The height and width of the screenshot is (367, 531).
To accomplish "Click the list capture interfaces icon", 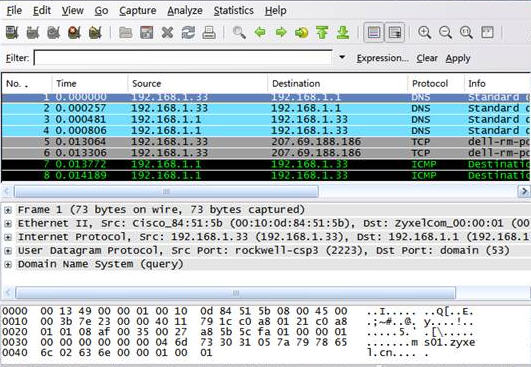I will [12, 33].
